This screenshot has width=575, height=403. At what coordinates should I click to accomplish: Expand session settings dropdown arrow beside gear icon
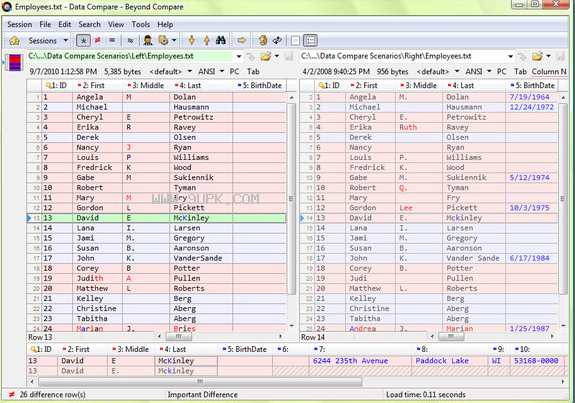coord(174,40)
